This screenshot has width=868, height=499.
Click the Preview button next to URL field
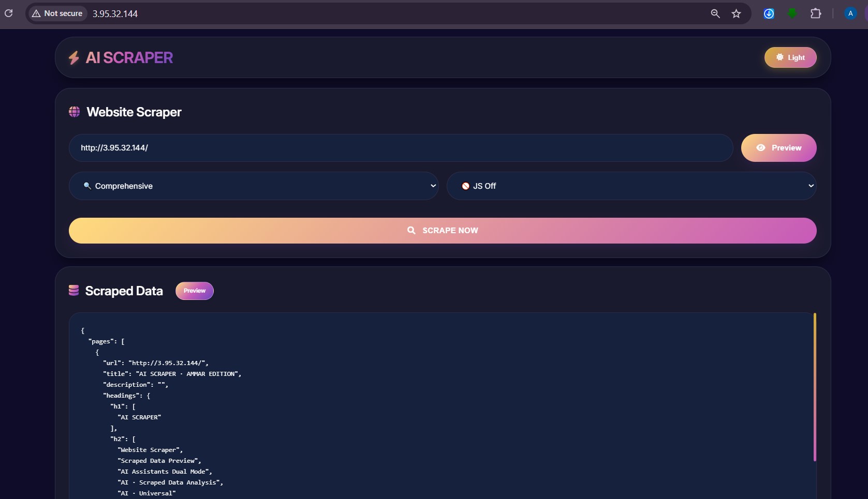coord(778,148)
